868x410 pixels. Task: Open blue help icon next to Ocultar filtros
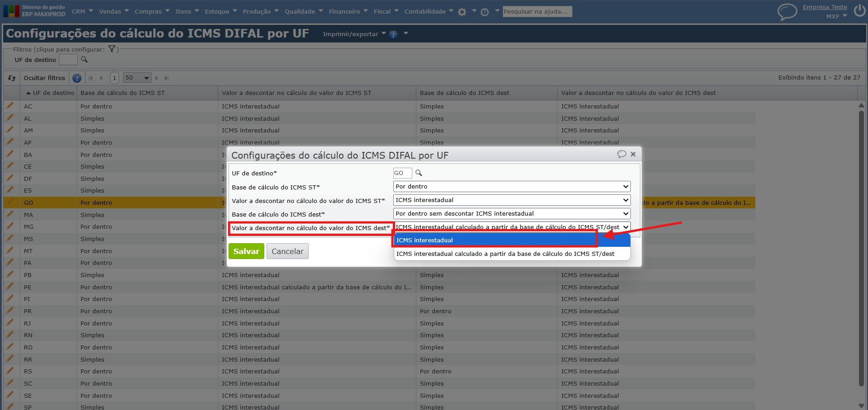(77, 78)
